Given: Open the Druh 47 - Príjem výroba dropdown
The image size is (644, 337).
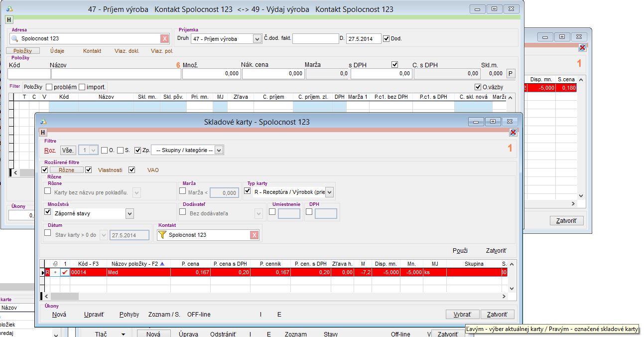Looking at the screenshot, I should point(257,39).
